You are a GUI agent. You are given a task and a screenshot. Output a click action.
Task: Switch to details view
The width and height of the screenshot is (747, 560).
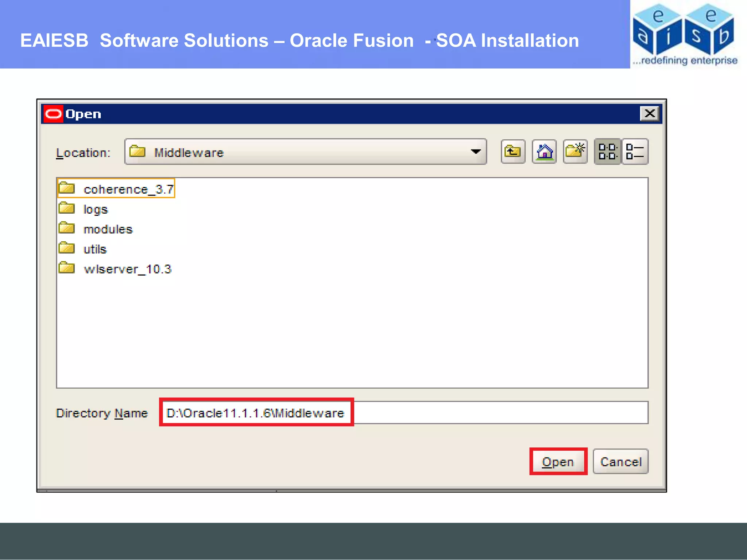point(635,151)
